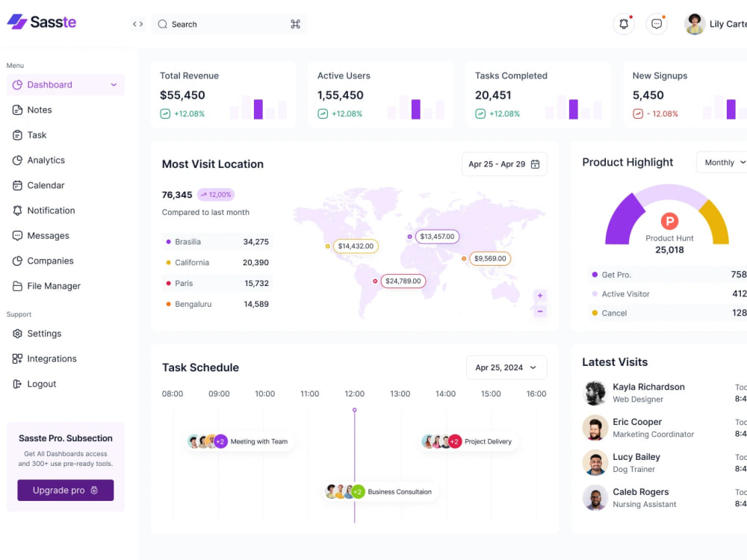Click the Upgrade pro button
The width and height of the screenshot is (747, 560).
pyautogui.click(x=66, y=490)
